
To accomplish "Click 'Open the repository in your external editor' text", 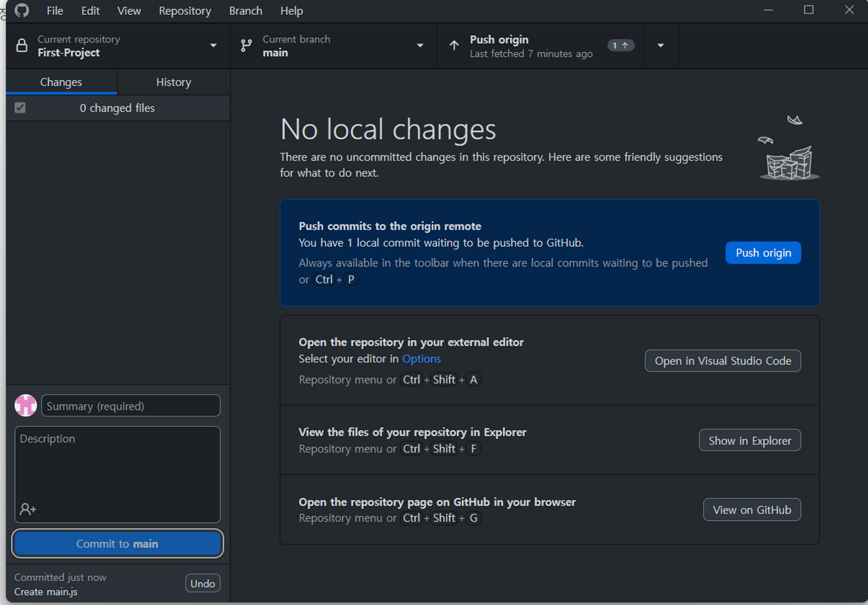I will click(411, 343).
